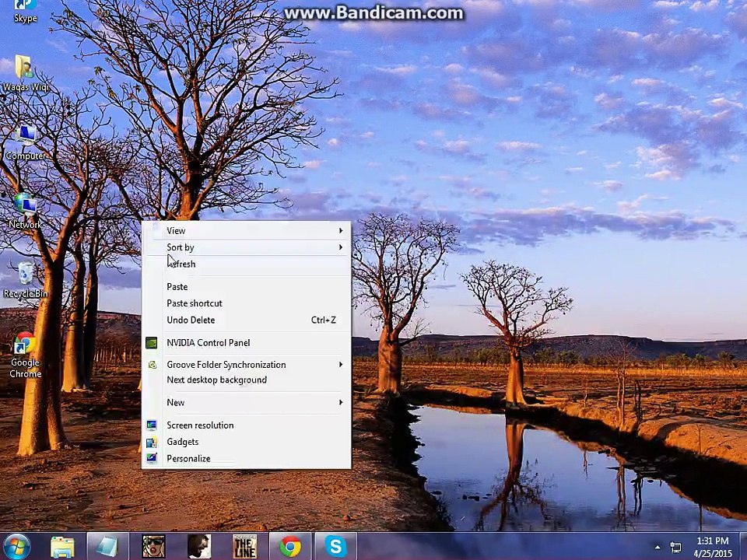Open NVIDIA Control Panel from context menu
The height and width of the screenshot is (560, 747).
click(247, 343)
